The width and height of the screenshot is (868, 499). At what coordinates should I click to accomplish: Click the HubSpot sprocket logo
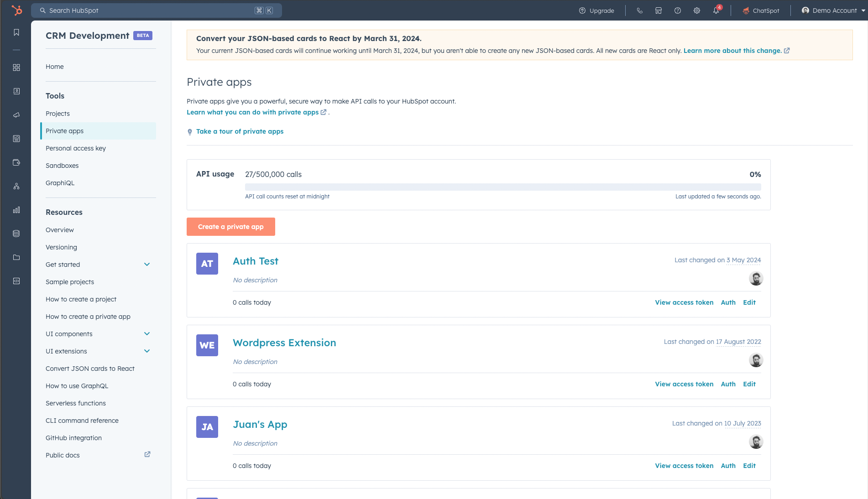tap(17, 10)
